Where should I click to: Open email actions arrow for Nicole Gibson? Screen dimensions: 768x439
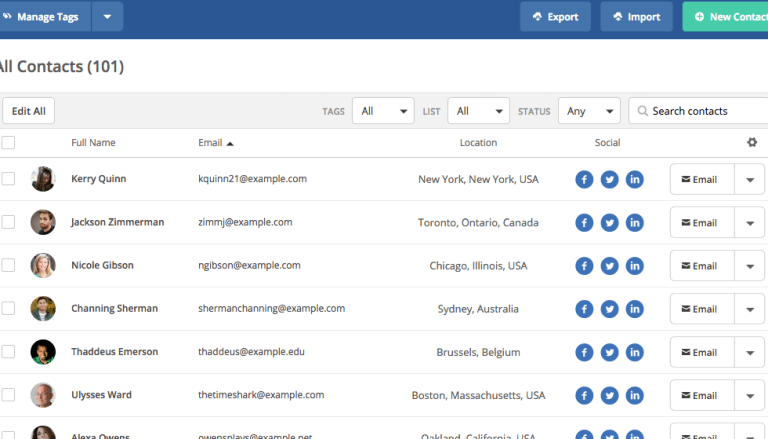(x=750, y=266)
